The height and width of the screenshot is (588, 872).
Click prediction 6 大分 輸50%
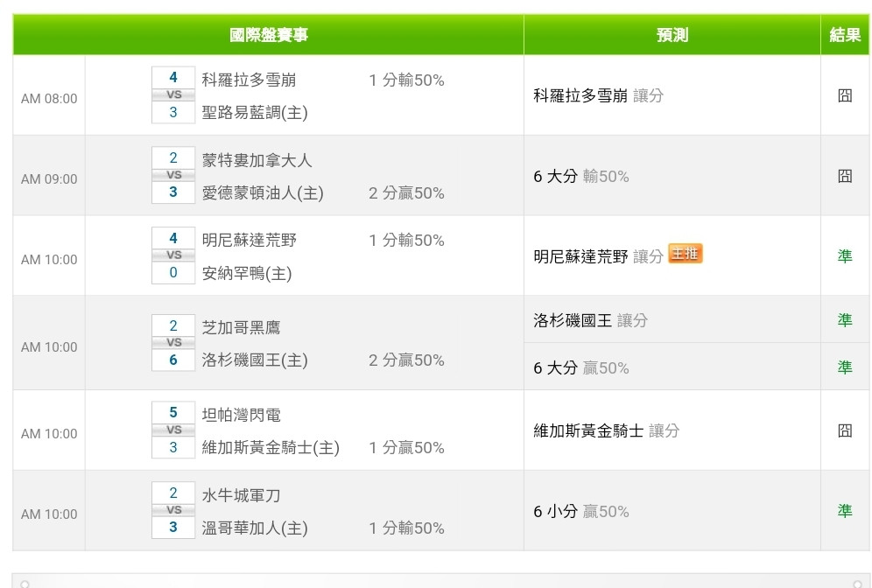tap(581, 176)
